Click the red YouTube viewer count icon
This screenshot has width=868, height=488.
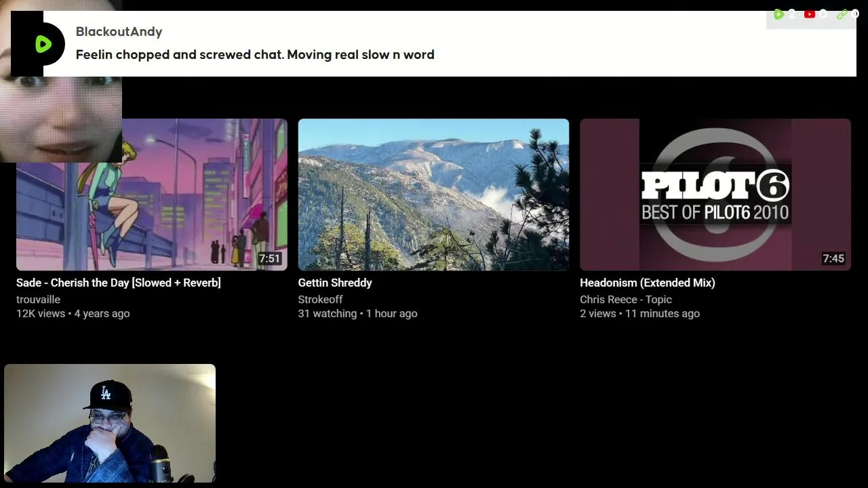click(809, 14)
